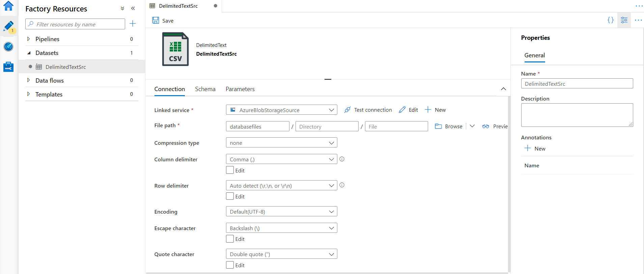Check the Edit box under Row delimiter

(230, 196)
